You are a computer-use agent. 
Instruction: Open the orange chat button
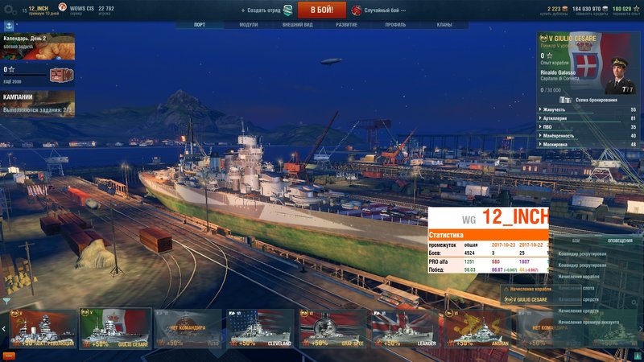9,356
